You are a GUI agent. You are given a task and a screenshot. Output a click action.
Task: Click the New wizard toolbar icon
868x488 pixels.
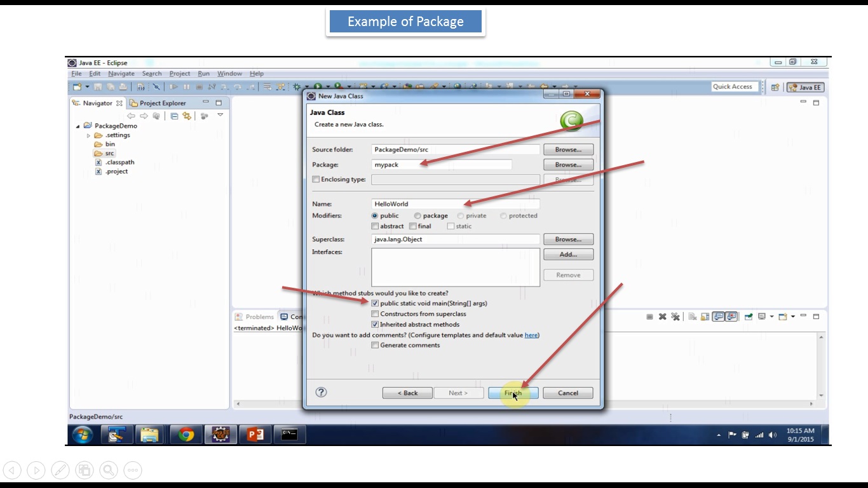[77, 87]
